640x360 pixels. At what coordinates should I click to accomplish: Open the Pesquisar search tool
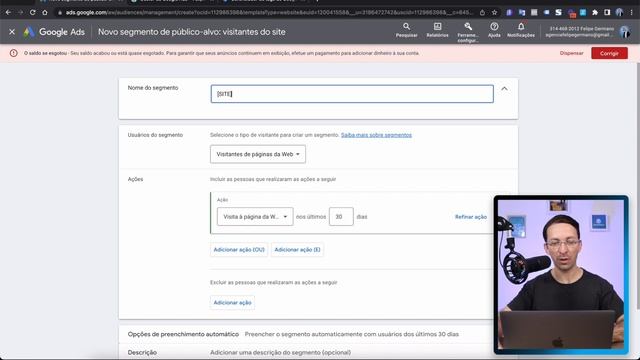tap(406, 30)
